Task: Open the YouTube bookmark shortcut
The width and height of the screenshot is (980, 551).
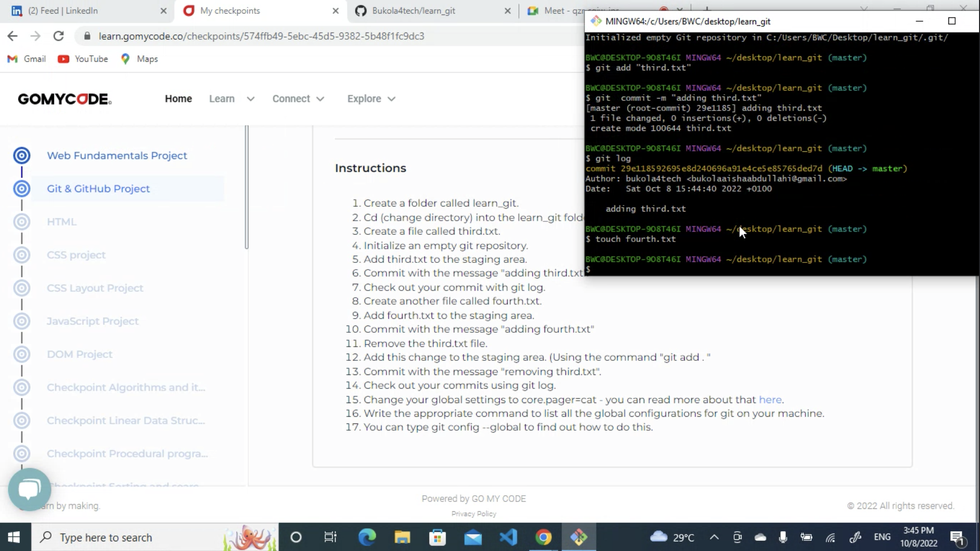Action: (82, 59)
